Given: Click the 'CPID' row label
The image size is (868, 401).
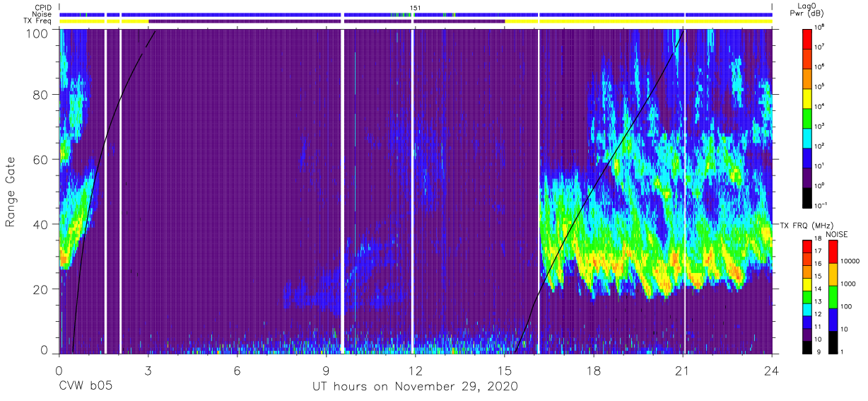Looking at the screenshot, I should (42, 8).
